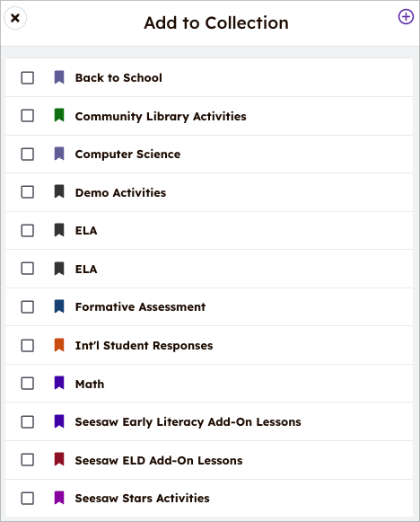Enable the Demo Activities checkbox

click(27, 192)
